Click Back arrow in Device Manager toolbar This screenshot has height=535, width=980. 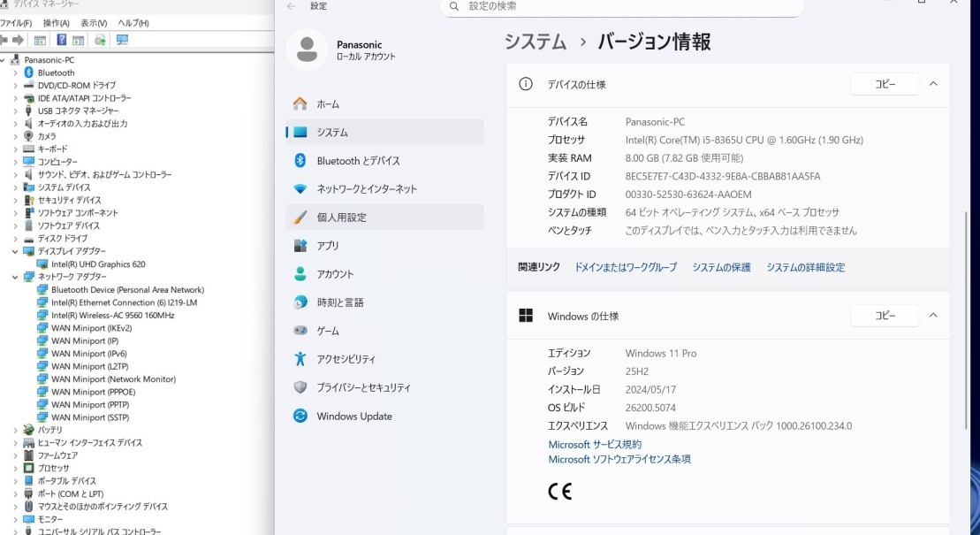coord(5,39)
